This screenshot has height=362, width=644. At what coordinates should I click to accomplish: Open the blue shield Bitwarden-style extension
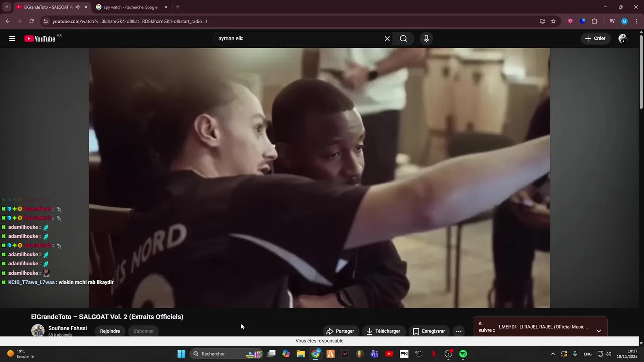click(x=582, y=21)
